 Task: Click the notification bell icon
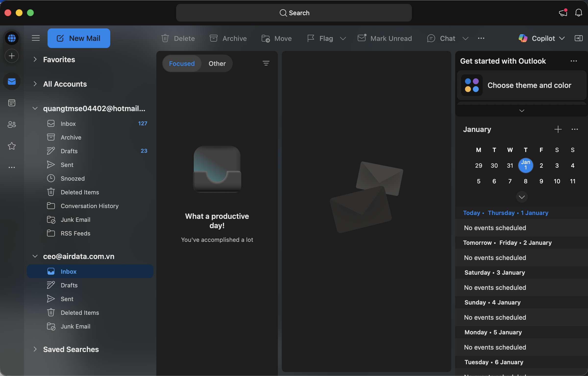(x=578, y=13)
